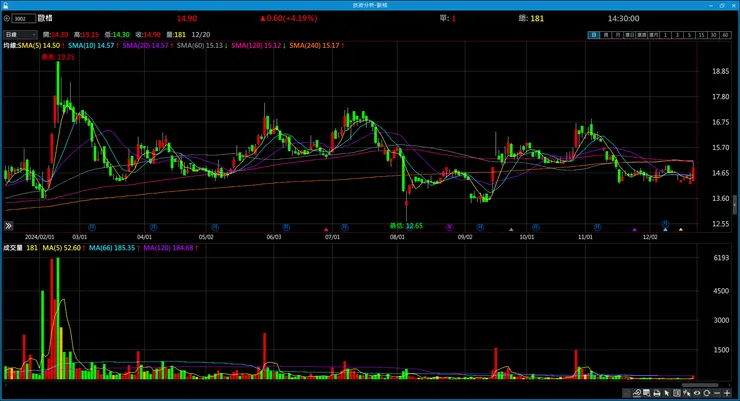The height and width of the screenshot is (401, 740).
Task: Click the gray triangle marker before 10/01
Action: (x=511, y=230)
